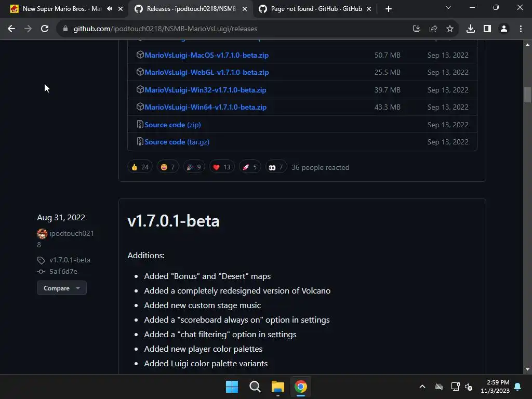Click package icon beside WebGL zip

140,72
